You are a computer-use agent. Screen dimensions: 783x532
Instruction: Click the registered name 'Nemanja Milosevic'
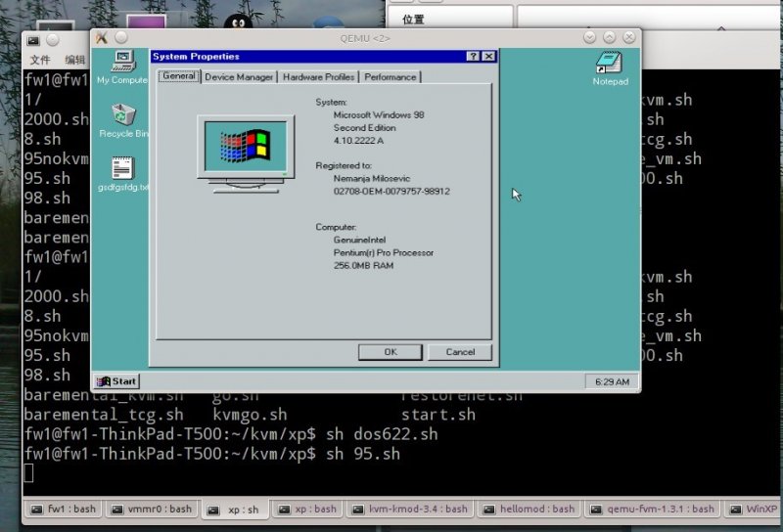[372, 178]
